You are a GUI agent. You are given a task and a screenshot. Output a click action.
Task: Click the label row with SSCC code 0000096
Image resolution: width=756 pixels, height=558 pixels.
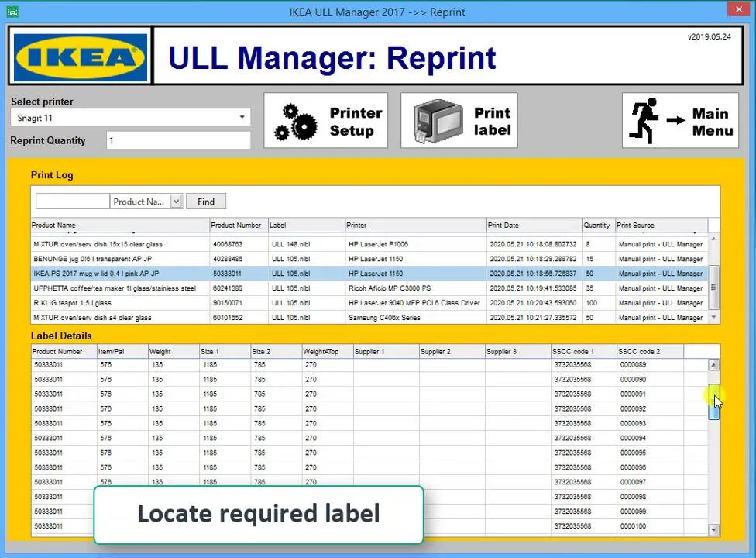click(x=369, y=467)
